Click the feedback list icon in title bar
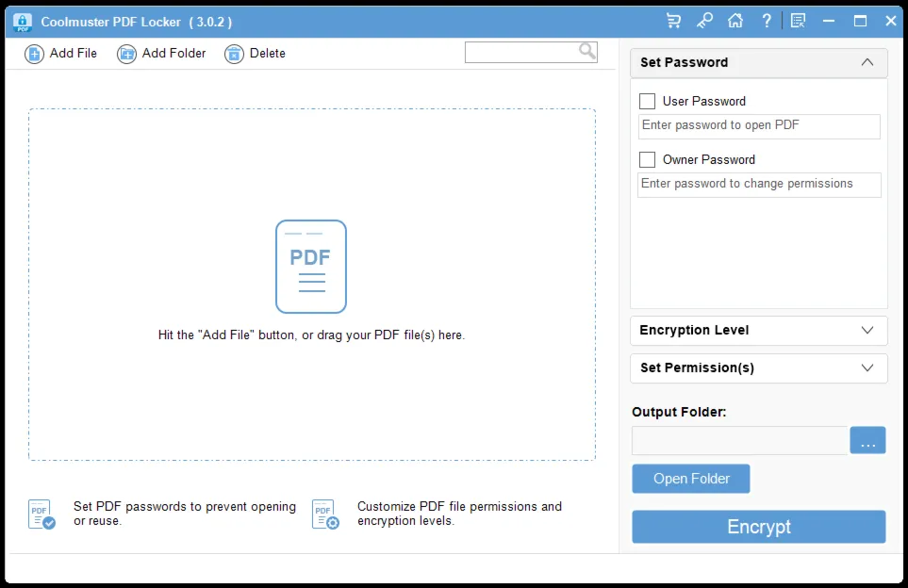Image resolution: width=908 pixels, height=588 pixels. (798, 22)
